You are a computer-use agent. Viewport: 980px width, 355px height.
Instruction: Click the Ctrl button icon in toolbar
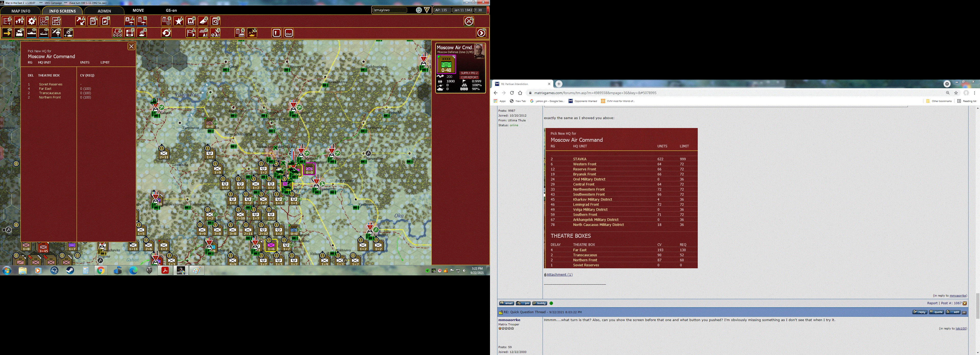tap(289, 33)
